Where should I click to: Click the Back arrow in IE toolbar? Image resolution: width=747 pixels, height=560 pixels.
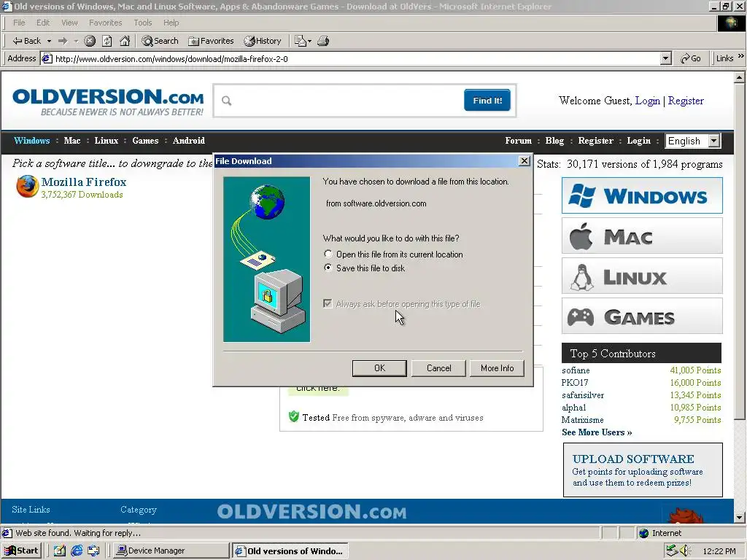[x=26, y=41]
